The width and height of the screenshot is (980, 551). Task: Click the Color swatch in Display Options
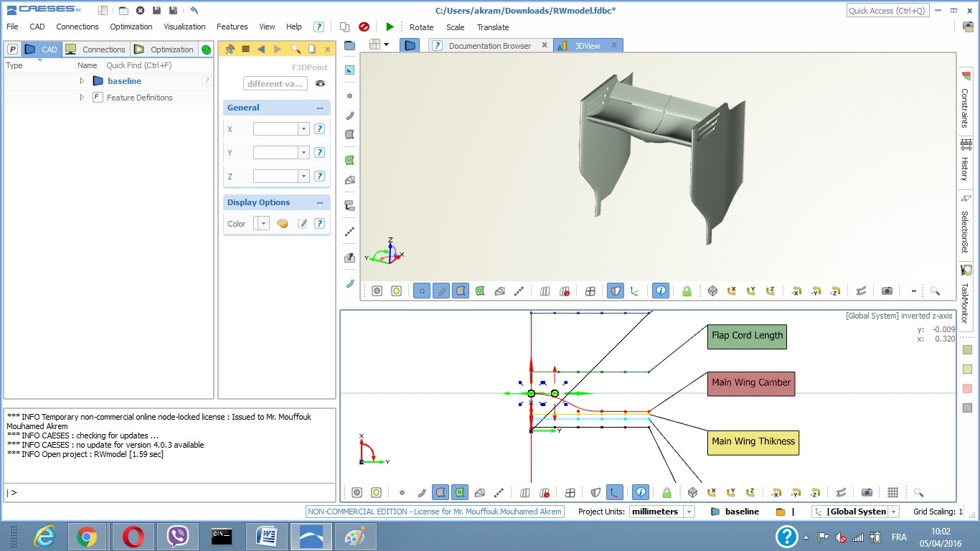[x=257, y=224]
